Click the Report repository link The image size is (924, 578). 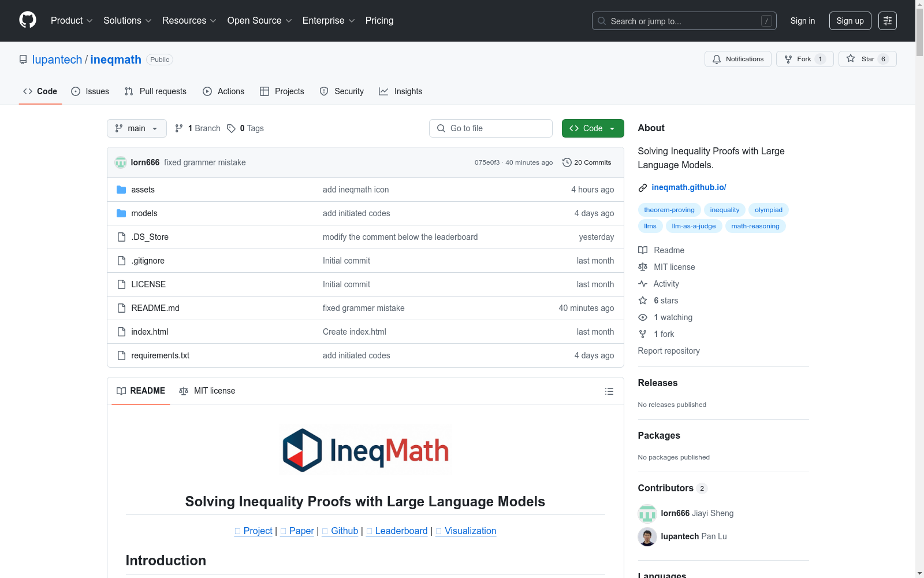(669, 351)
